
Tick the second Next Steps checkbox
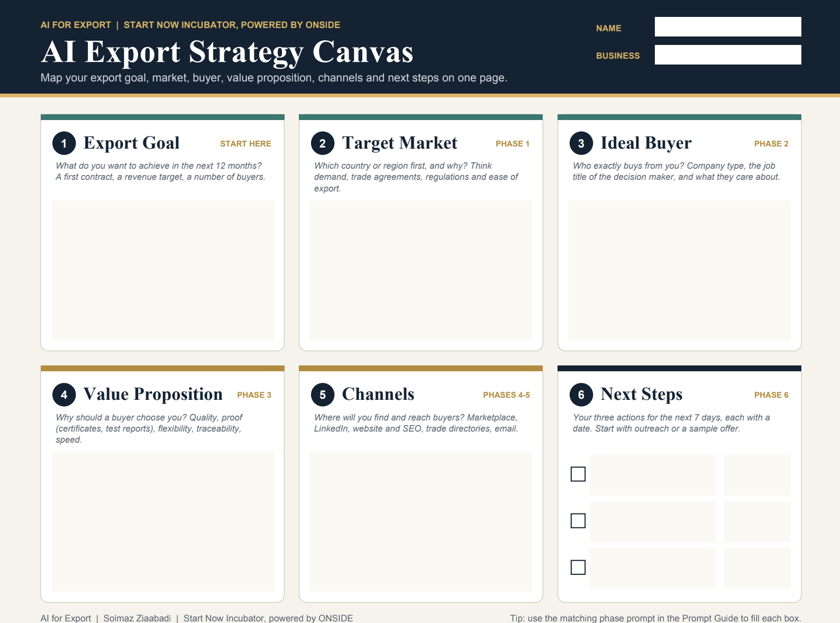[x=578, y=521]
